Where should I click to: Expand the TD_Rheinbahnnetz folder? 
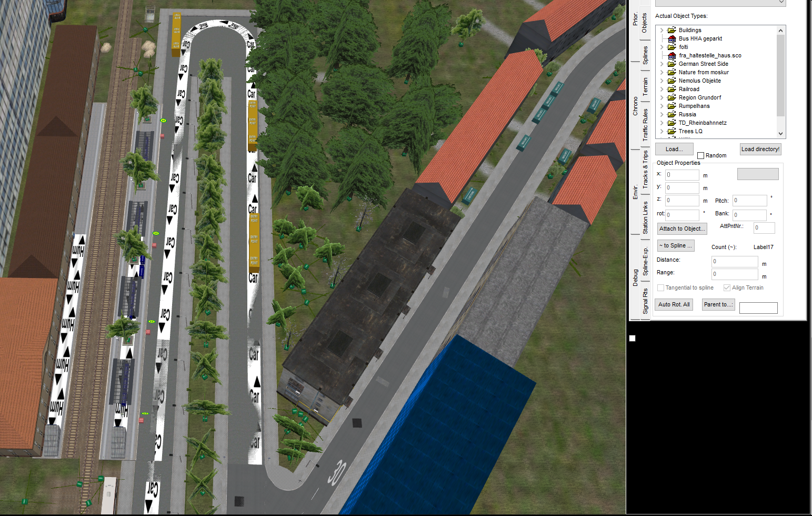click(x=662, y=123)
